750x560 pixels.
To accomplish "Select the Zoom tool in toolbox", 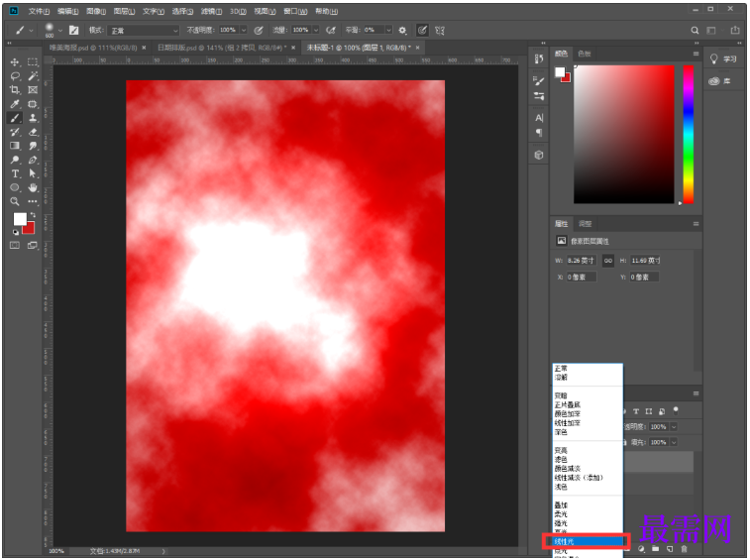I will 15,200.
